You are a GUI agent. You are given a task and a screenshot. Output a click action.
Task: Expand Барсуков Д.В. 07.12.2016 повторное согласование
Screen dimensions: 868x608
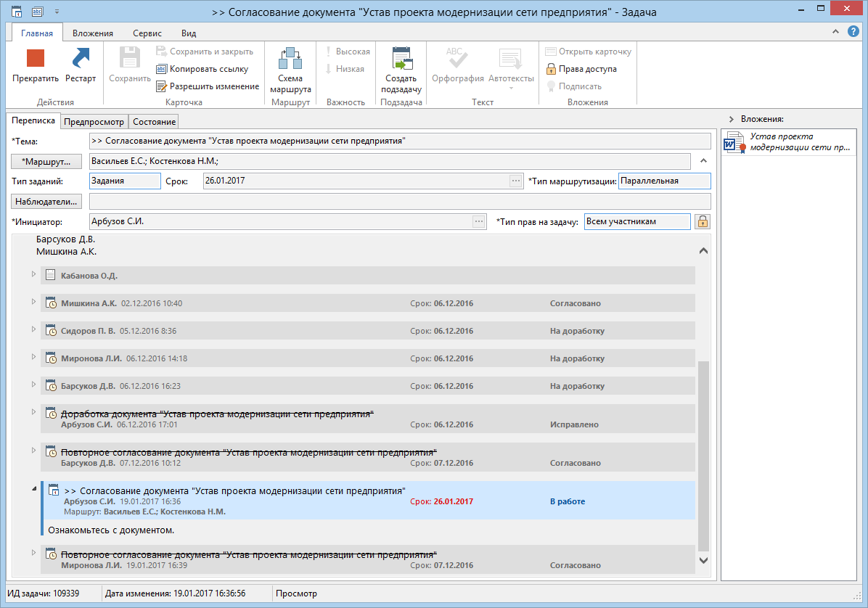point(33,451)
